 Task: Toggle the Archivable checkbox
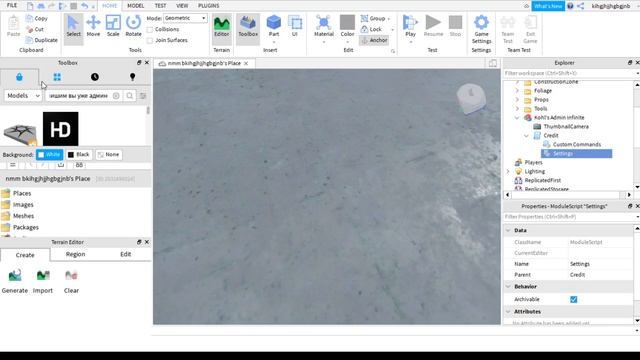[x=573, y=300]
